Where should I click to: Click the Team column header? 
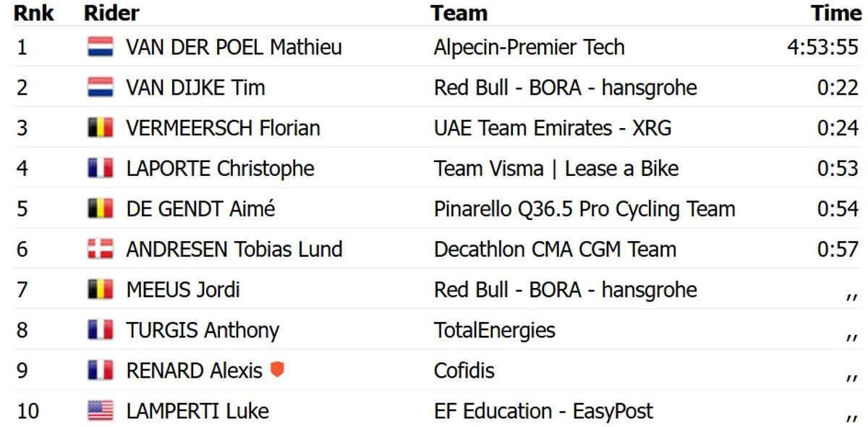tap(459, 13)
